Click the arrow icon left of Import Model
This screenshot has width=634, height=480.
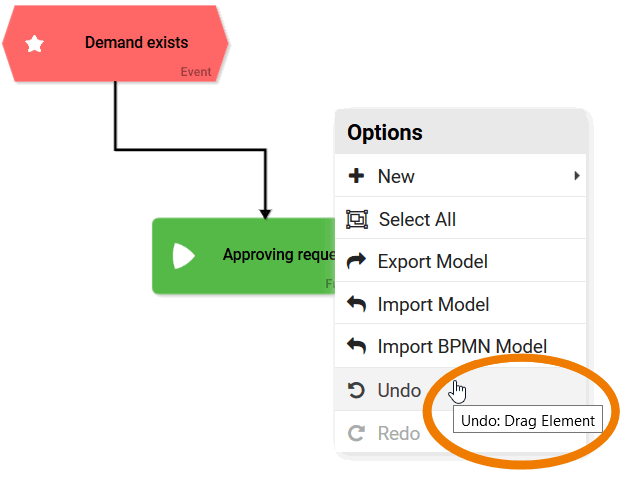tap(356, 304)
